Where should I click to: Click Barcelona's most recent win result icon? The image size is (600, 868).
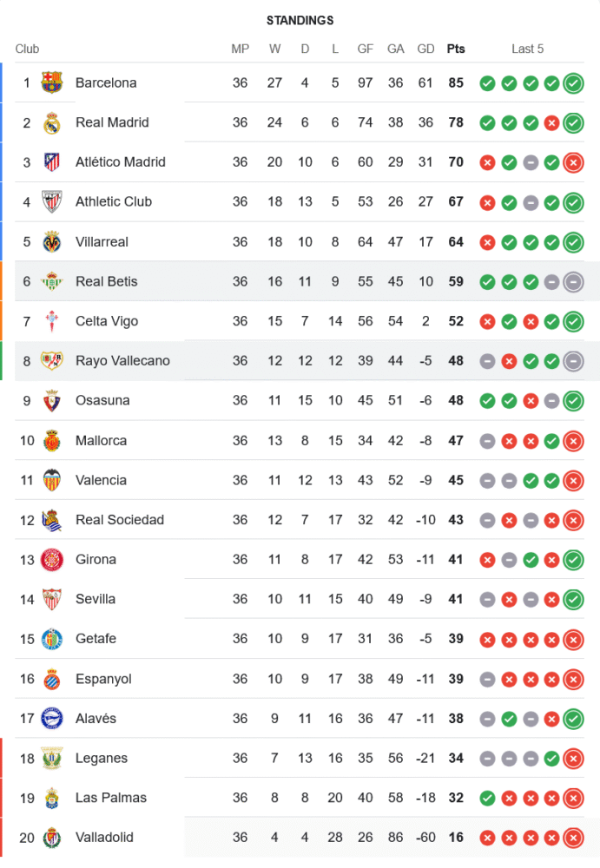(573, 83)
